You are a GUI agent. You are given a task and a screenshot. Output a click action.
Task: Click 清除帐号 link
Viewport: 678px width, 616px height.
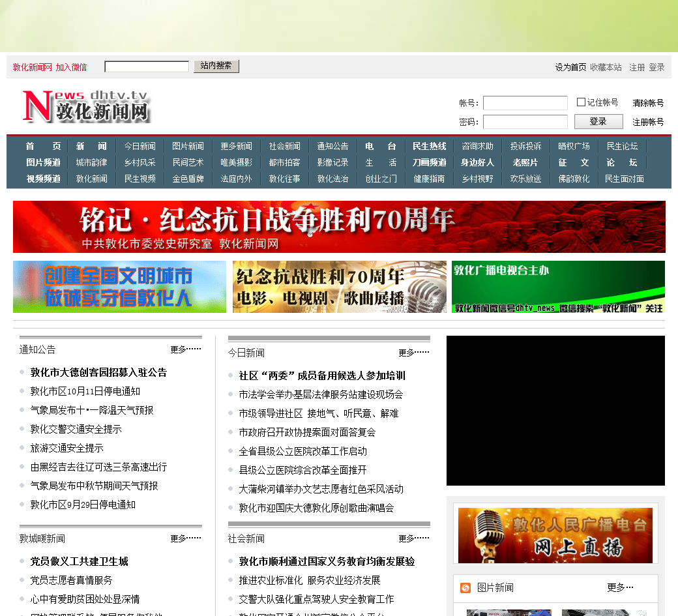[x=648, y=103]
